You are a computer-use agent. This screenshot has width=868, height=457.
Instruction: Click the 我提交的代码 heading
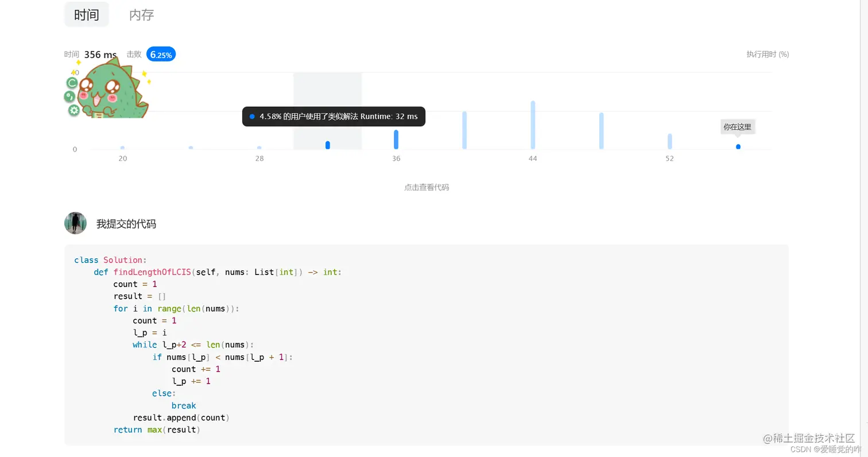[x=126, y=224]
